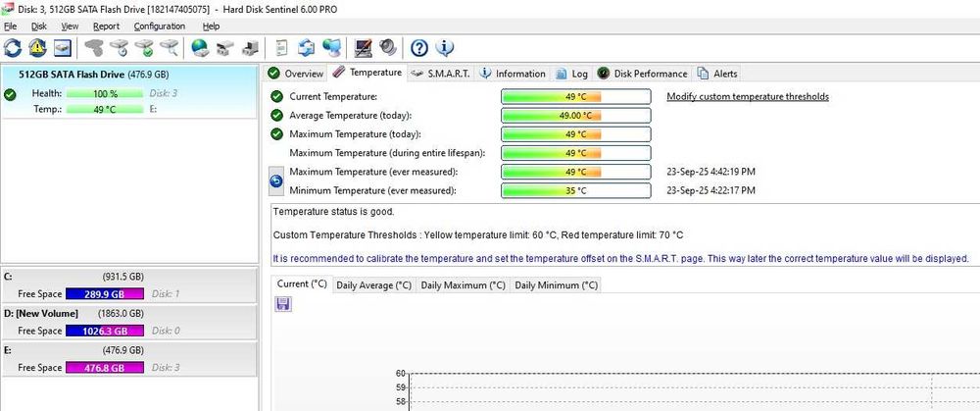Open the View menu
Viewport: 980px width, 411px height.
point(70,26)
